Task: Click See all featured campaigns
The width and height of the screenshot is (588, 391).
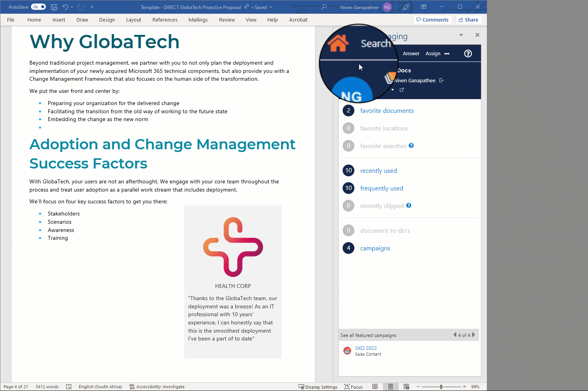Action: (x=368, y=335)
